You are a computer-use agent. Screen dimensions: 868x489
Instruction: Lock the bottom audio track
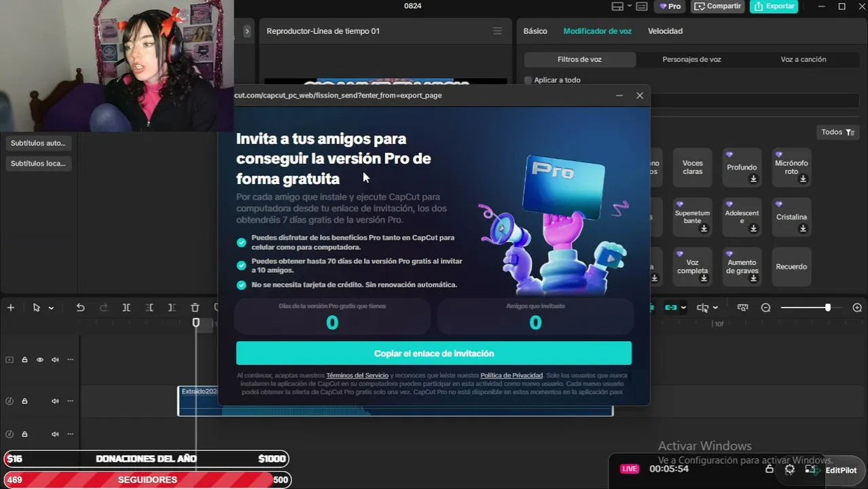pyautogui.click(x=24, y=434)
